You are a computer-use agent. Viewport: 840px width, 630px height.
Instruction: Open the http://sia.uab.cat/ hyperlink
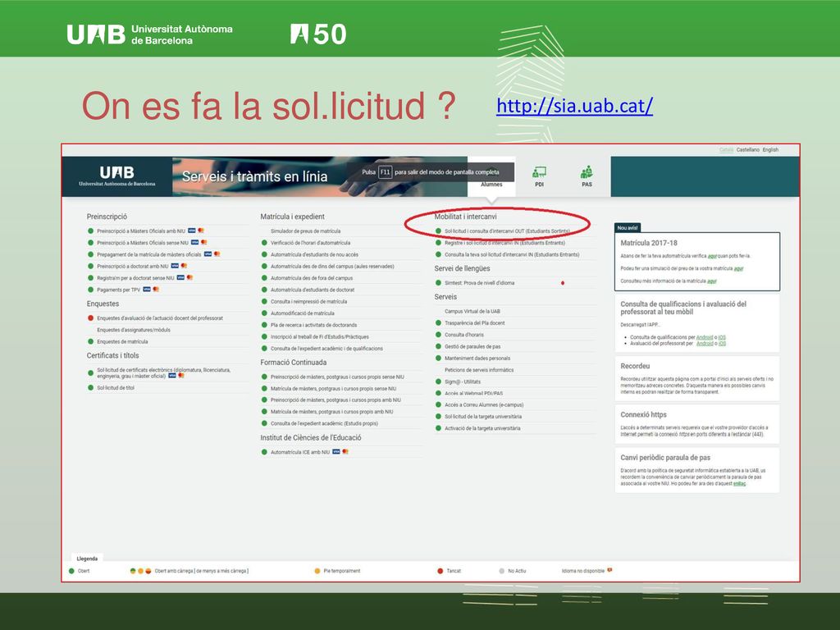tap(574, 106)
